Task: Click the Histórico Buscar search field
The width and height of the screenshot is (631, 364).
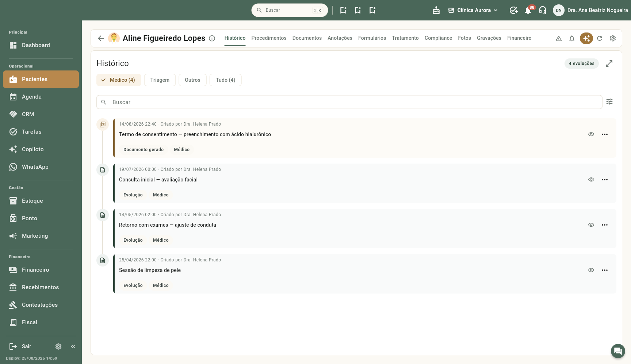Action: point(349,102)
